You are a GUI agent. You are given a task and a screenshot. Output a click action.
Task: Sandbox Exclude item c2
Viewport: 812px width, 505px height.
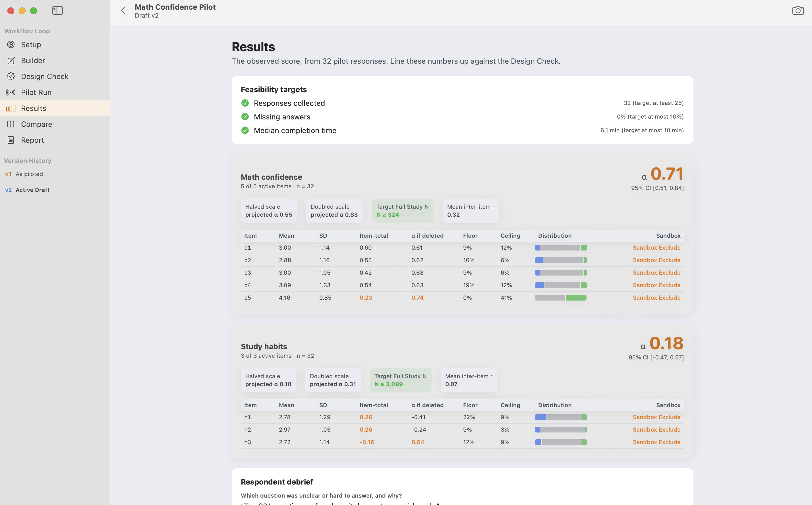point(656,260)
